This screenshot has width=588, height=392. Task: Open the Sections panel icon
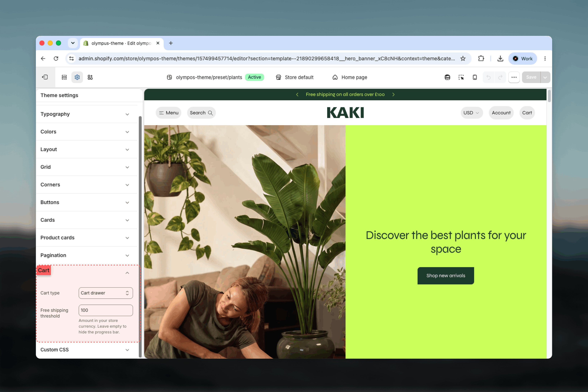pyautogui.click(x=64, y=77)
